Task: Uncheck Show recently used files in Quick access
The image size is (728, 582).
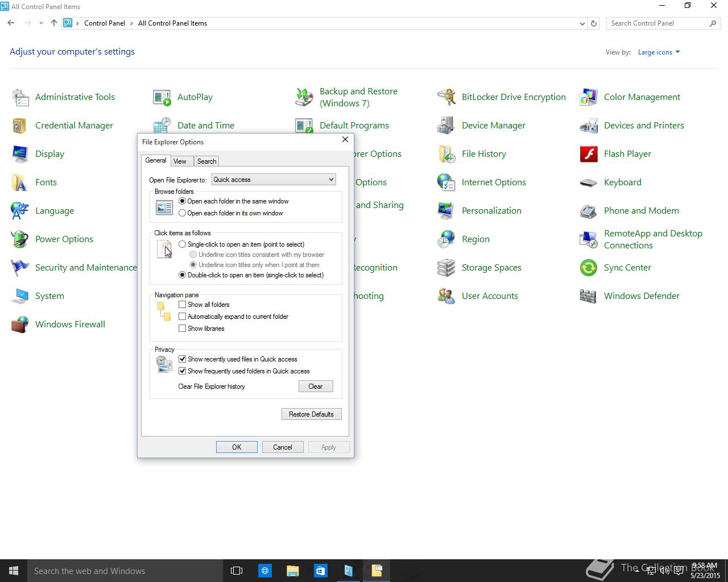Action: coord(182,359)
